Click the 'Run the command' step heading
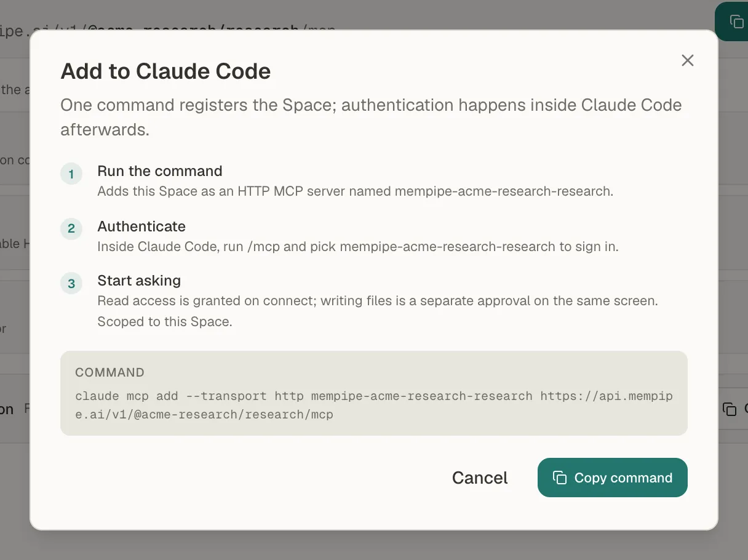748x560 pixels. pyautogui.click(x=160, y=171)
